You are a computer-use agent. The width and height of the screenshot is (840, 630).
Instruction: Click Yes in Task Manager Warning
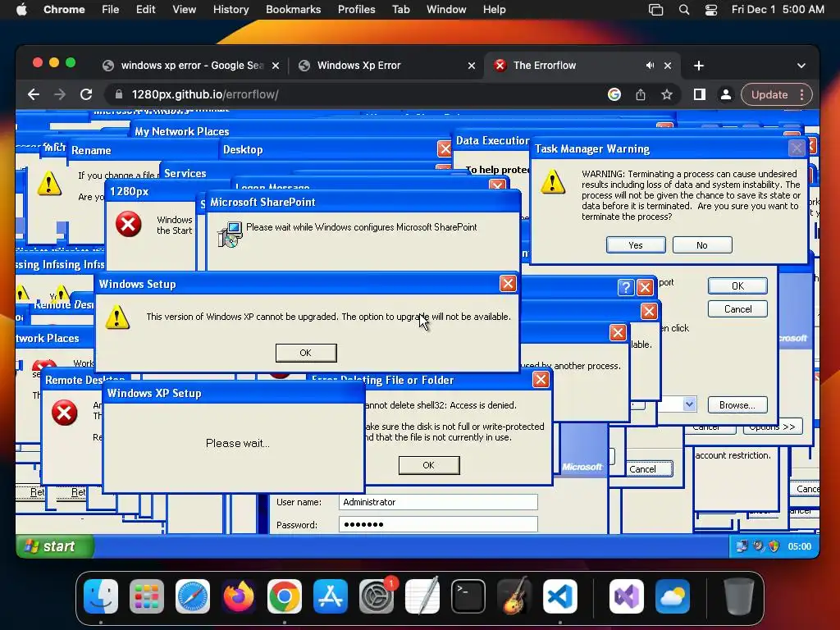pos(636,244)
